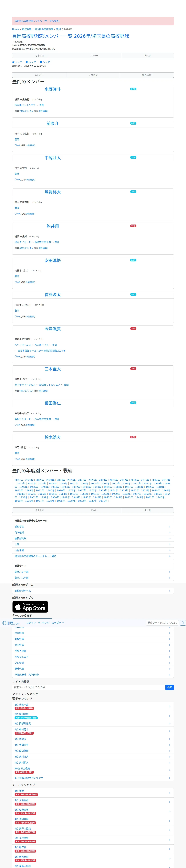Screen dimensions: 186x868
Task: Click ランキング in the navbar
Action: click(44, 623)
